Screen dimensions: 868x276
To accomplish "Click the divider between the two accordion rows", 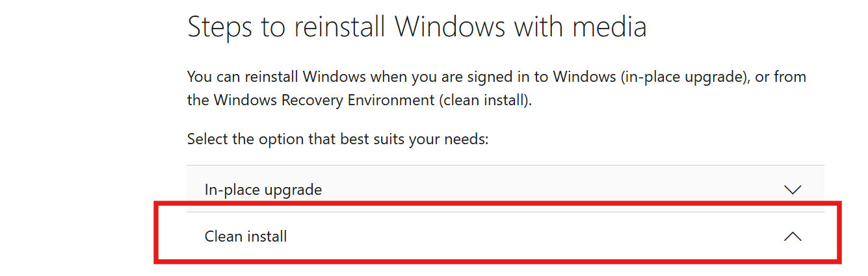I will point(505,212).
